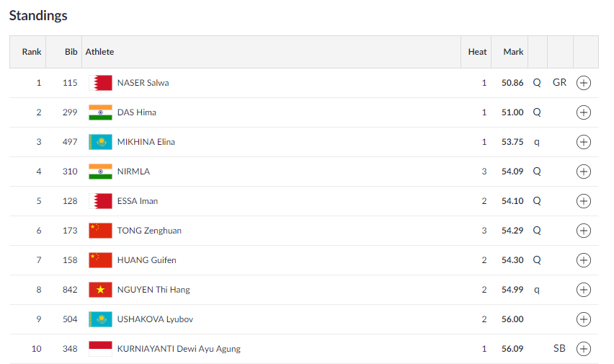Viewport: 614px width, 364px height.
Task: Click plus icon for NGUYEN Thi Hang
Action: tap(584, 290)
